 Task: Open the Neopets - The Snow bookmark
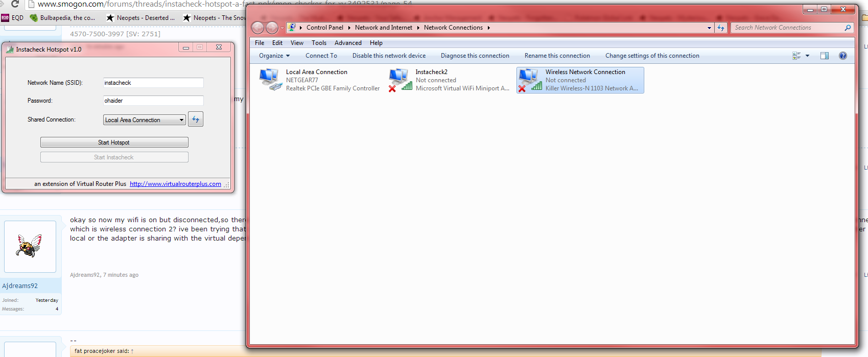click(214, 18)
